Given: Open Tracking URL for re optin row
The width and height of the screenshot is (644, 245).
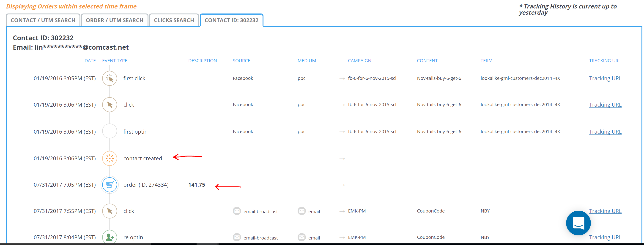Looking at the screenshot, I should click(x=605, y=237).
